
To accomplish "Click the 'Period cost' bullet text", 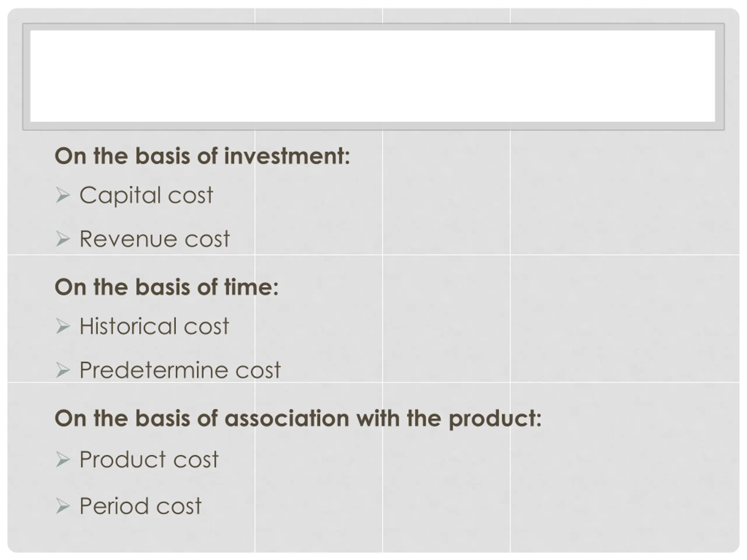I will click(x=140, y=506).
